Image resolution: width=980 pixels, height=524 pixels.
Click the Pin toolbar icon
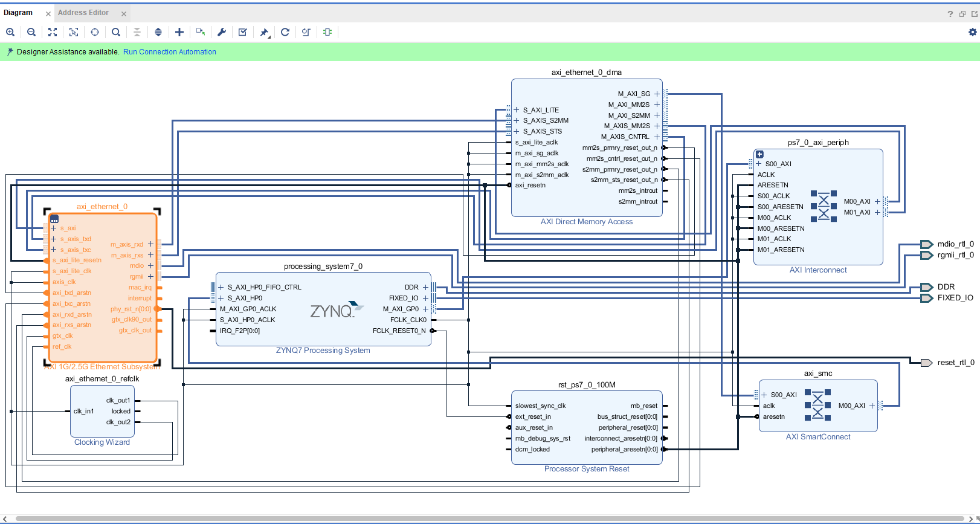pyautogui.click(x=264, y=33)
